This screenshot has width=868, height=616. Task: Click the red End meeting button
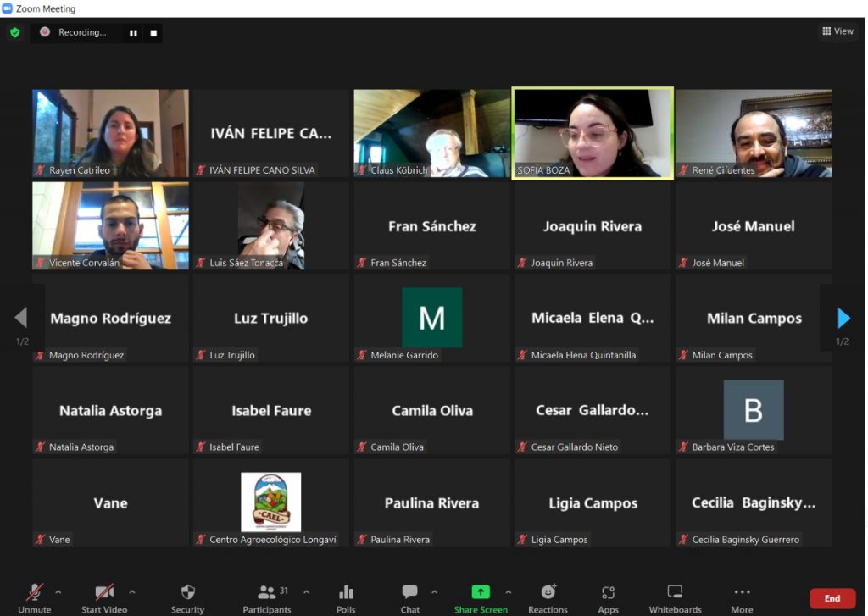(x=832, y=598)
